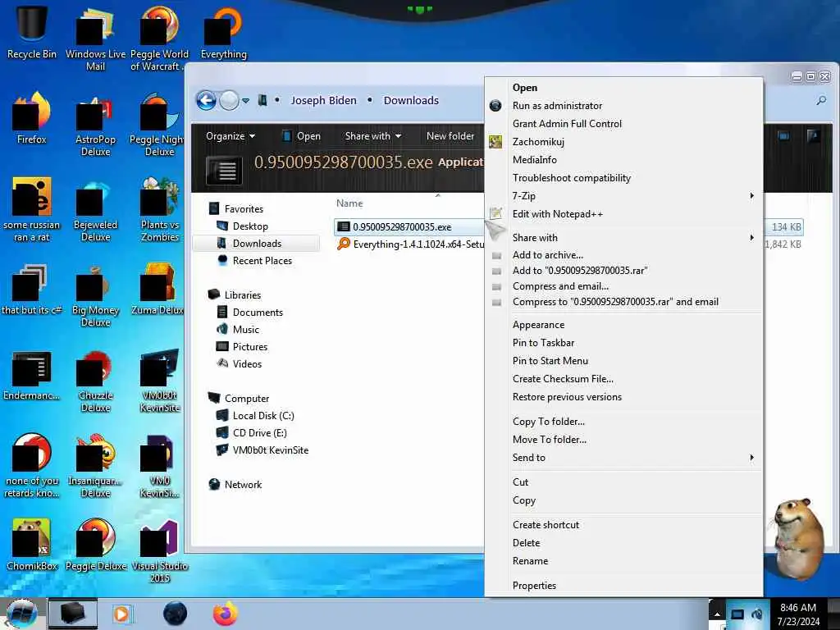The image size is (840, 630).
Task: Open Big Money Deluxe desktop icon
Action: point(95,295)
